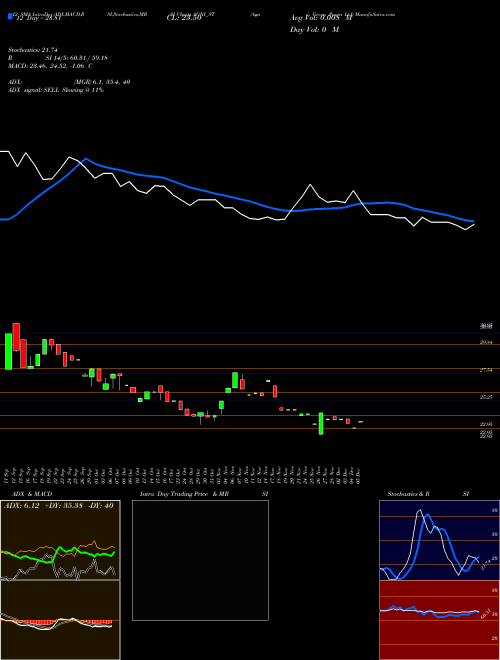This screenshot has height=660, width=500.
Task: Click 'ADX: 6.12 +DY: 35.38 -DY: 40' header
Action: coord(59,506)
